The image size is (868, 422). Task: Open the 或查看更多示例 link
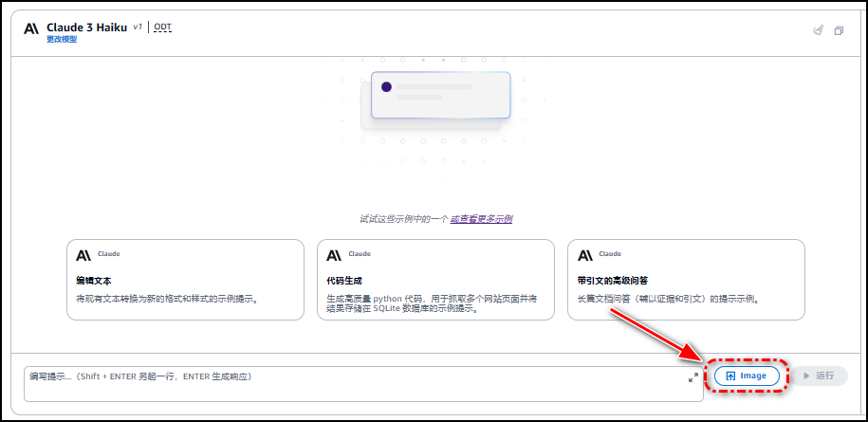[481, 219]
